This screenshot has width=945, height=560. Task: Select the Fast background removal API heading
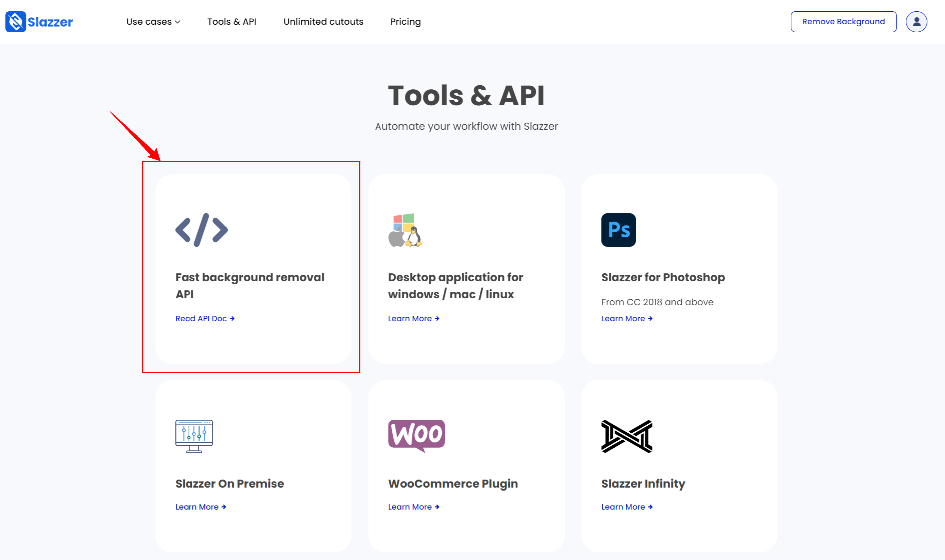[249, 286]
